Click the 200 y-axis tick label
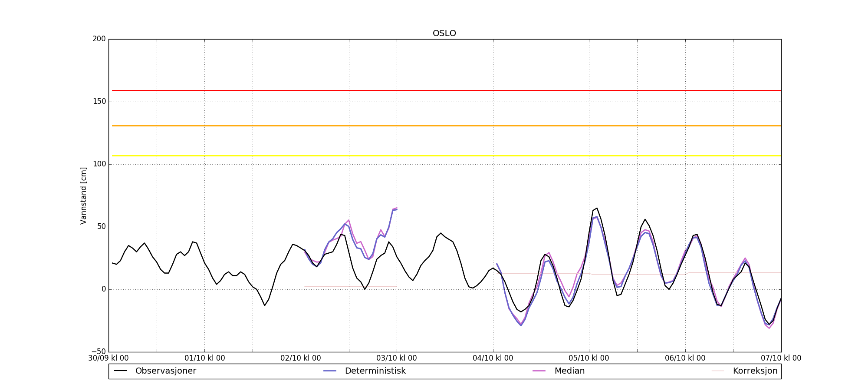868x391 pixels. pos(99,39)
